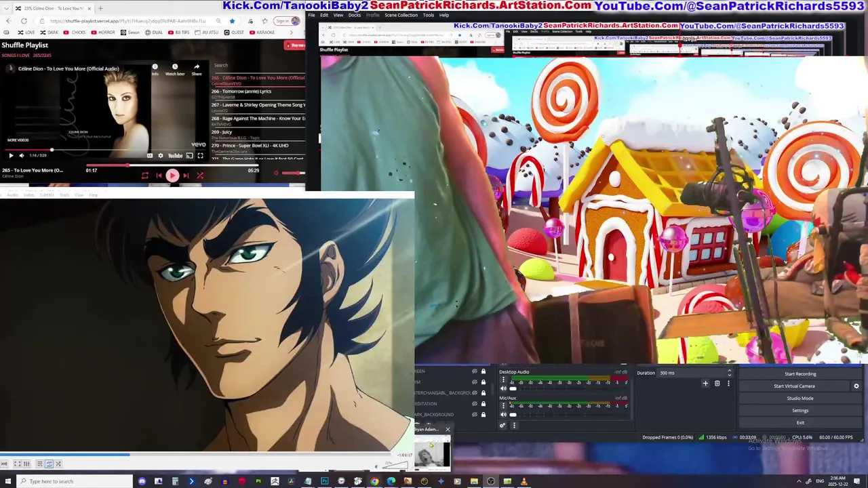This screenshot has width=868, height=488.
Task: Click the browser back arrow
Action: click(7, 21)
